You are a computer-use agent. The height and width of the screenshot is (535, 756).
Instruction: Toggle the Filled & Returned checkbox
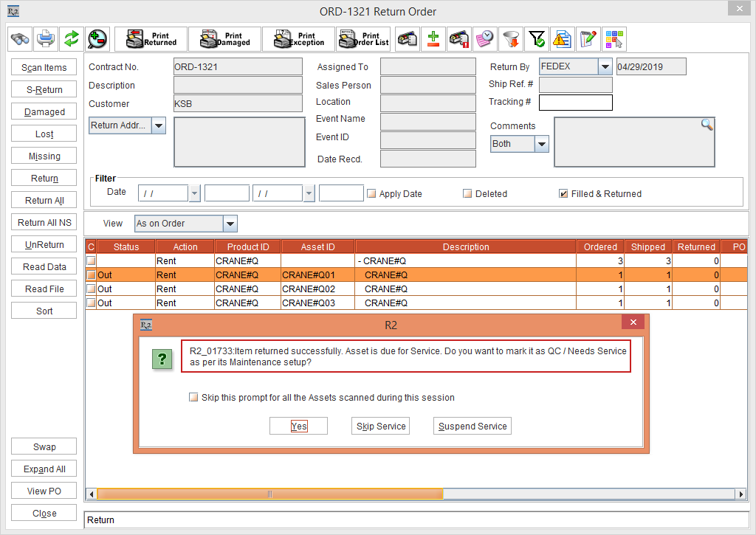pos(563,194)
